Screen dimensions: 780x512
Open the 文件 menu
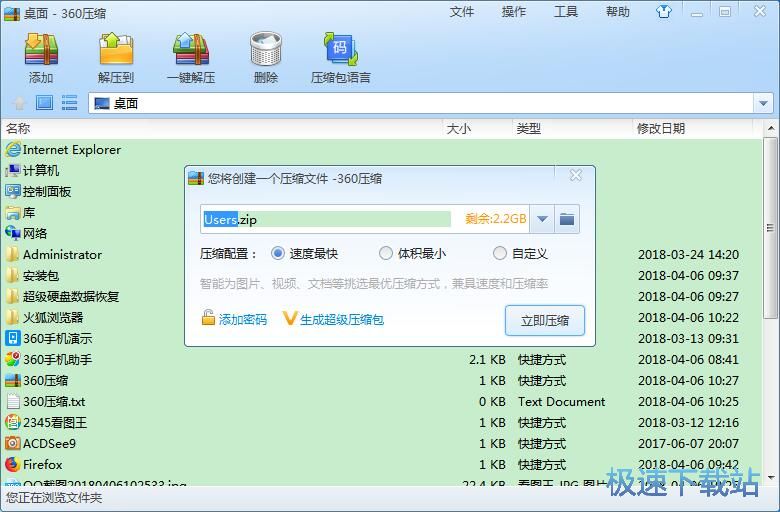462,11
